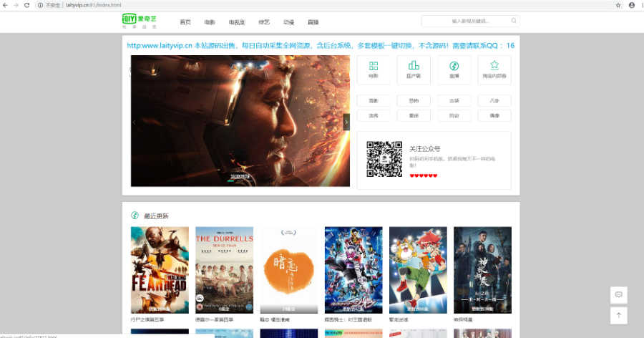The width and height of the screenshot is (644, 338).
Task: Open the 国产剧 bar-chart icon tile
Action: point(414,70)
